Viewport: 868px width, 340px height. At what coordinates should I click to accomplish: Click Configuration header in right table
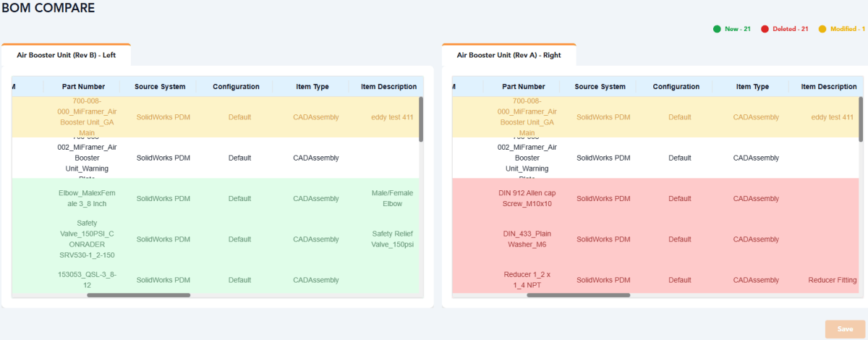coord(676,87)
